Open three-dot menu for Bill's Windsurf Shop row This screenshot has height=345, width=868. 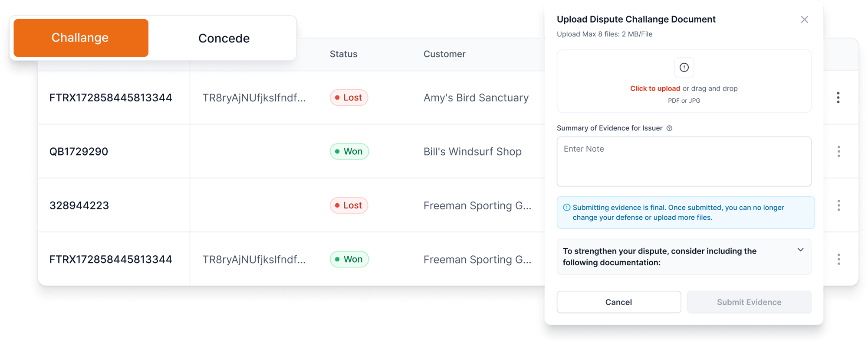(838, 151)
